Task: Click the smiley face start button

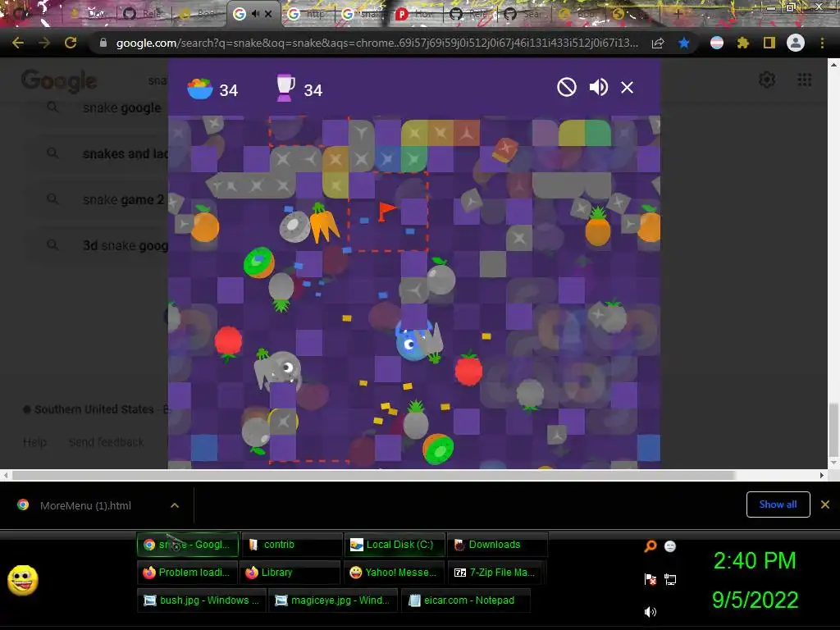Action: coord(22,580)
